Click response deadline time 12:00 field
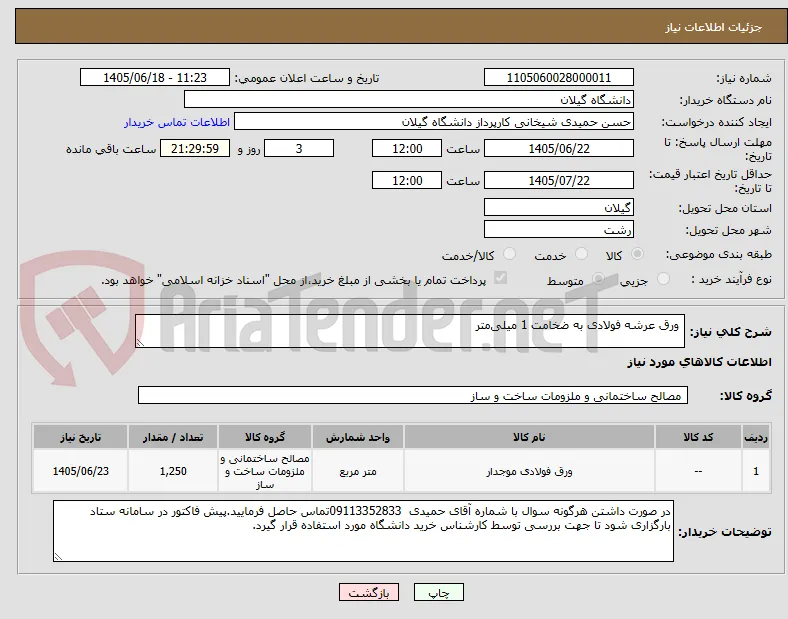Screen dimensions: 788x619 tap(407, 148)
